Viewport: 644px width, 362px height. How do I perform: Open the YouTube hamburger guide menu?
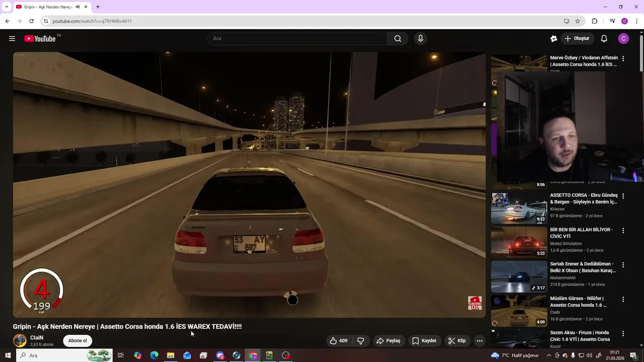[12, 39]
